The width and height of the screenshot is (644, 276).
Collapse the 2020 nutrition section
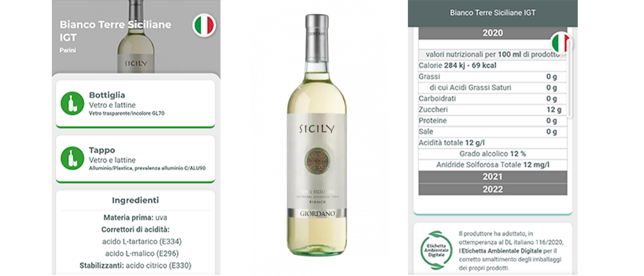(x=493, y=33)
